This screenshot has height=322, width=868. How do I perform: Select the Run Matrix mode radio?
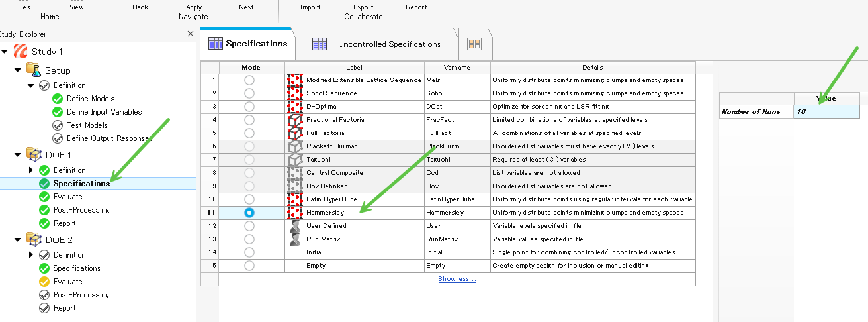pyautogui.click(x=249, y=239)
